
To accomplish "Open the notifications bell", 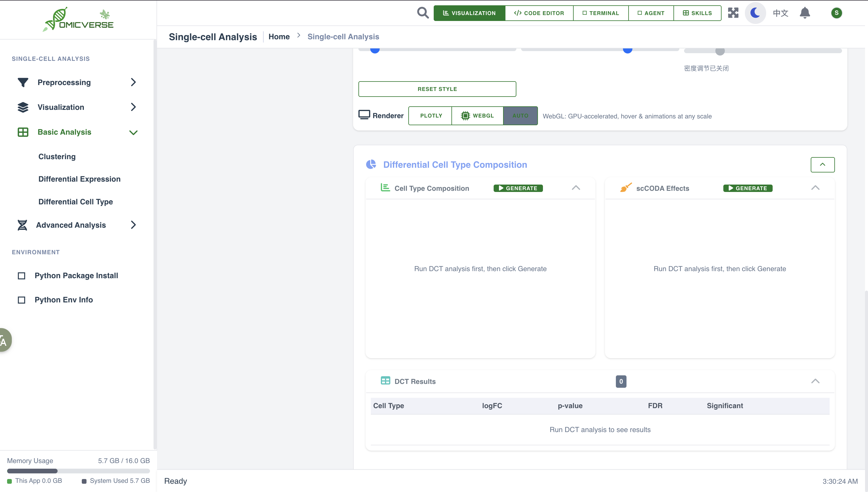I will (x=805, y=13).
